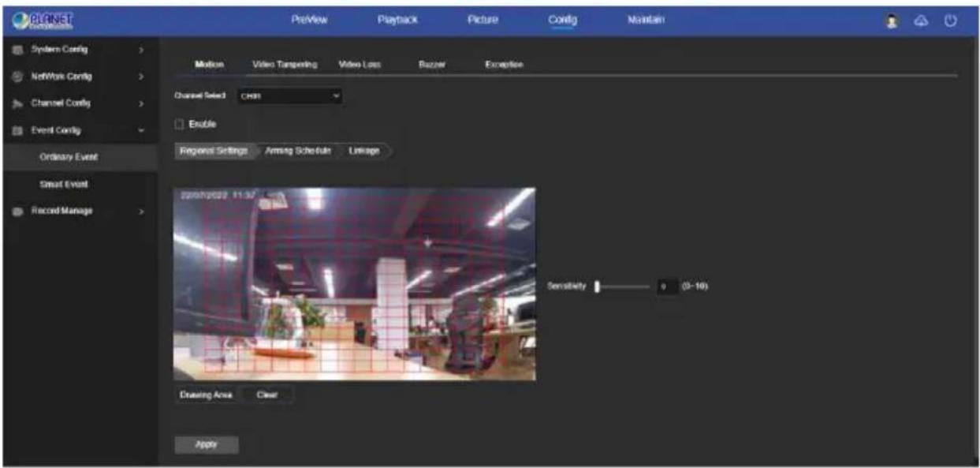Click the Sensitivity label
Image resolution: width=980 pixels, height=468 pixels.
coord(567,286)
